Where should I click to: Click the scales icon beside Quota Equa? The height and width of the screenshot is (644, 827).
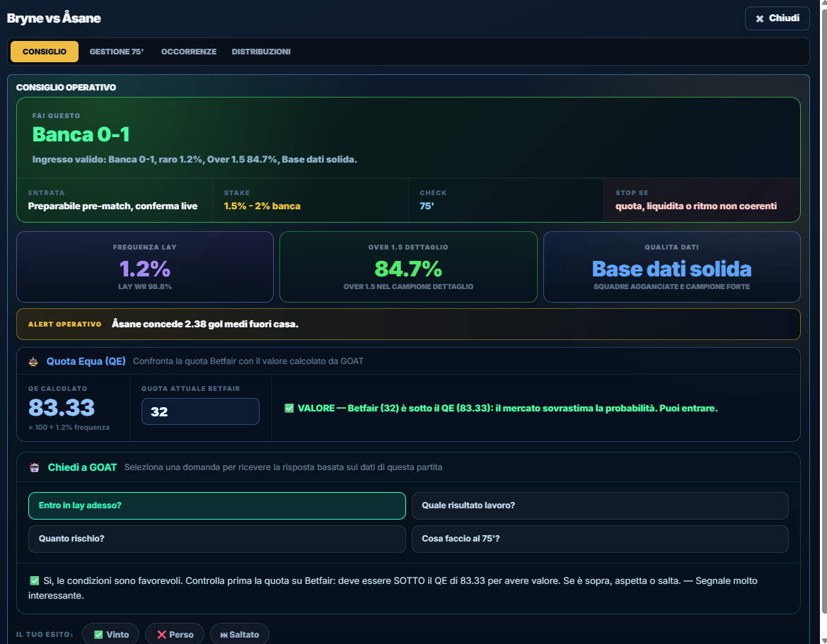33,361
